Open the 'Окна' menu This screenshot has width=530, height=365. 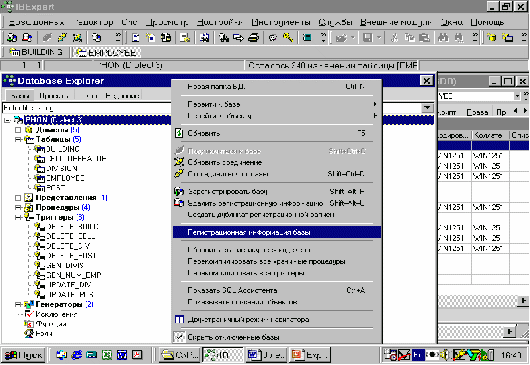pos(452,23)
